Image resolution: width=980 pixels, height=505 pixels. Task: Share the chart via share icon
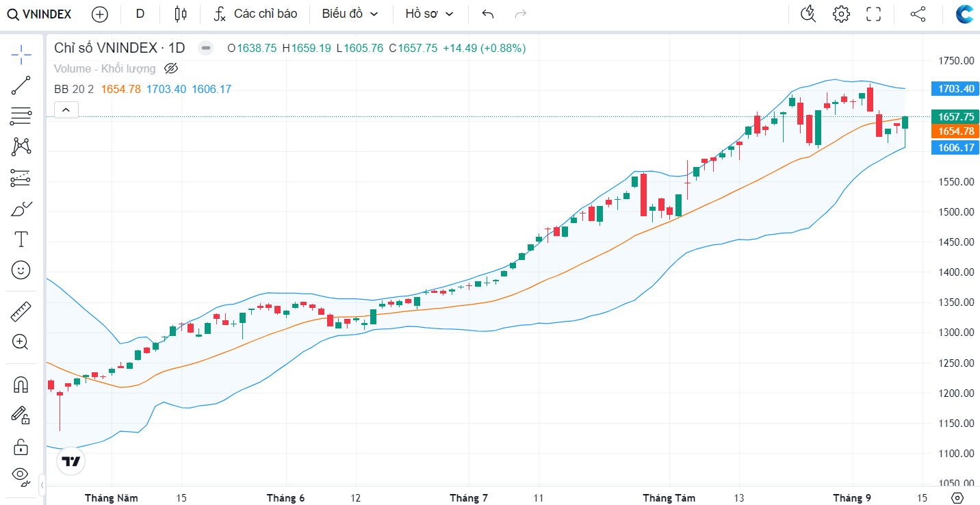[918, 14]
